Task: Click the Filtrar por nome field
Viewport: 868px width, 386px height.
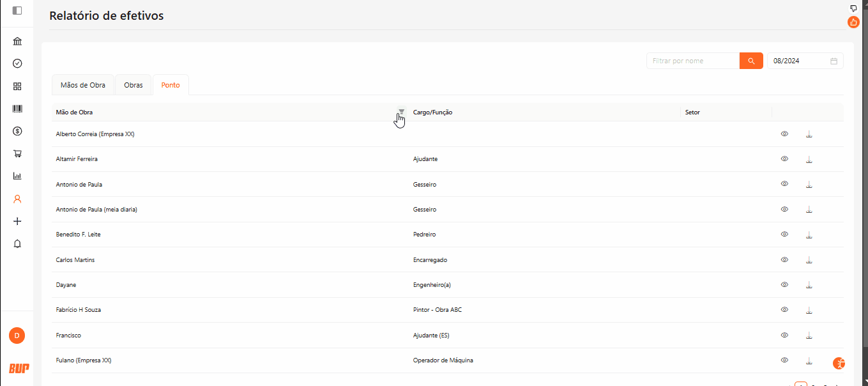Action: [692, 61]
